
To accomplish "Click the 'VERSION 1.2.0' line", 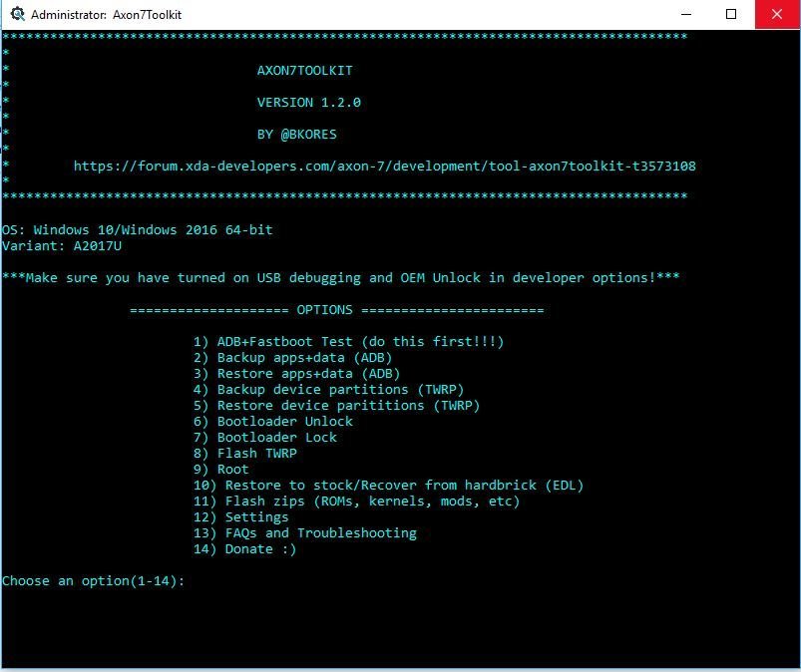I will (308, 102).
